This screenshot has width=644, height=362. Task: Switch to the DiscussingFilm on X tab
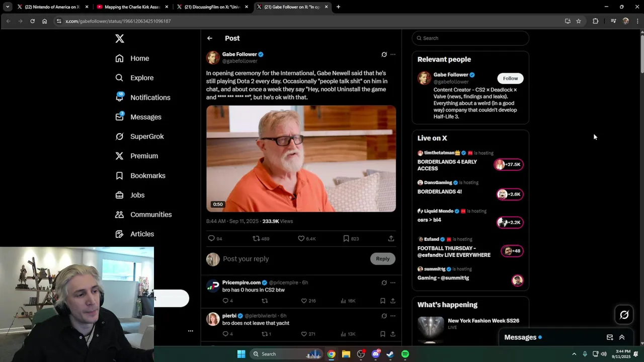[212, 7]
